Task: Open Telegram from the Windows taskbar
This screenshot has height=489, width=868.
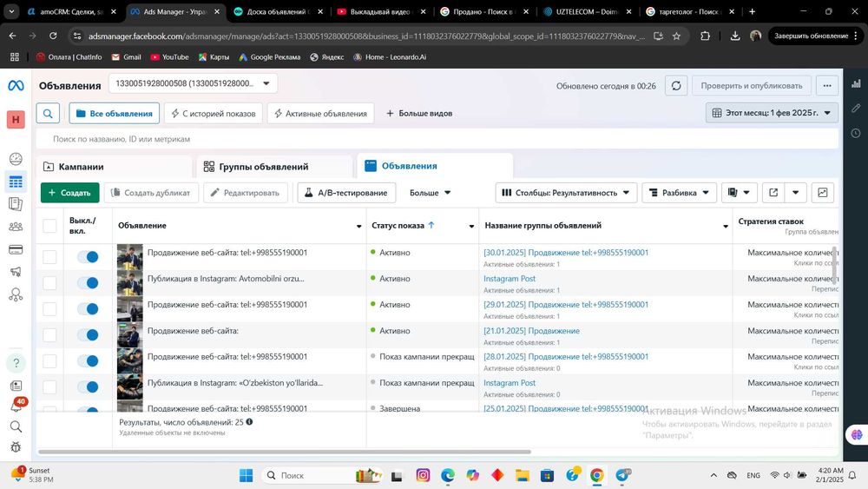Action: tap(622, 475)
